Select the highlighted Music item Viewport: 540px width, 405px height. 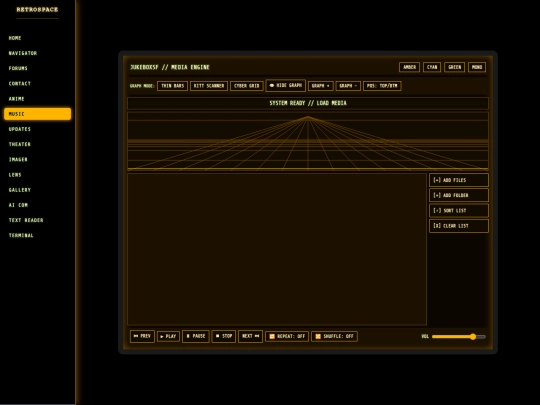point(37,114)
